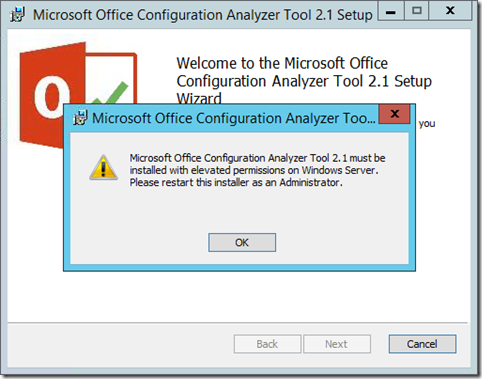Click the grayed-out Next button

point(337,344)
